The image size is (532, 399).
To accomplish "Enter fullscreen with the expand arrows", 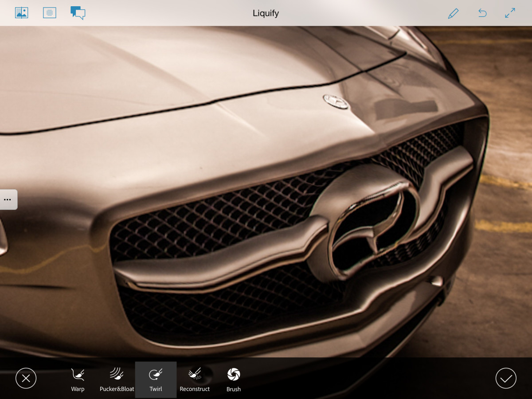I will click(x=510, y=13).
